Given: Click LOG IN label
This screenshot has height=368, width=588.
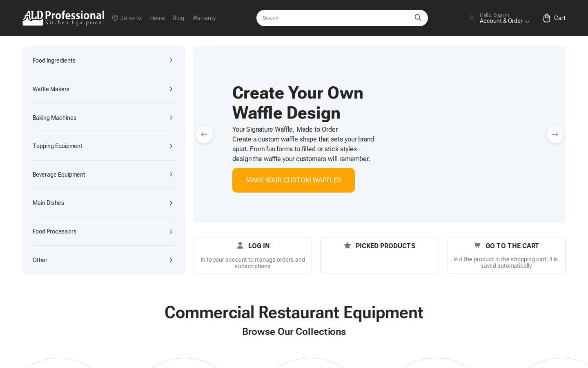Looking at the screenshot, I should (259, 246).
